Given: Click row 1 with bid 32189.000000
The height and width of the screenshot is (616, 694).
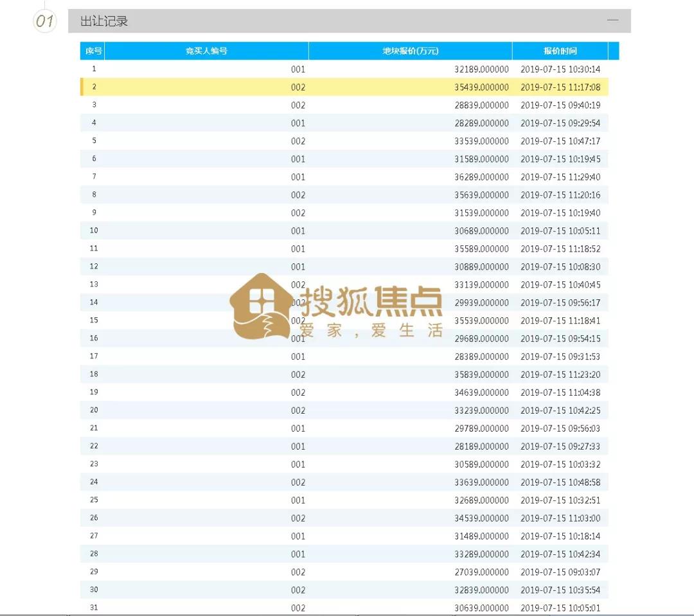Looking at the screenshot, I should pos(347,69).
